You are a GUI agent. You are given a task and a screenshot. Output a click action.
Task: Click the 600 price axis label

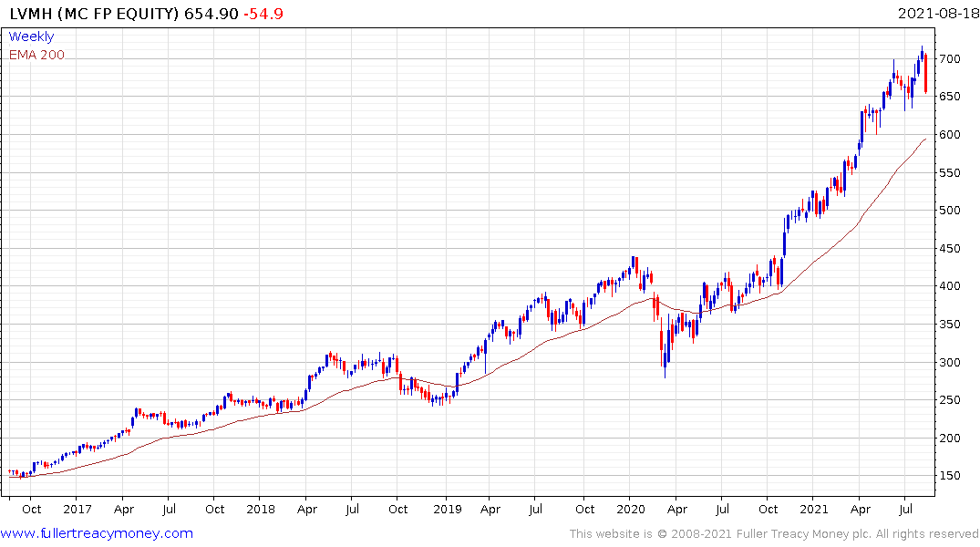[x=949, y=134]
